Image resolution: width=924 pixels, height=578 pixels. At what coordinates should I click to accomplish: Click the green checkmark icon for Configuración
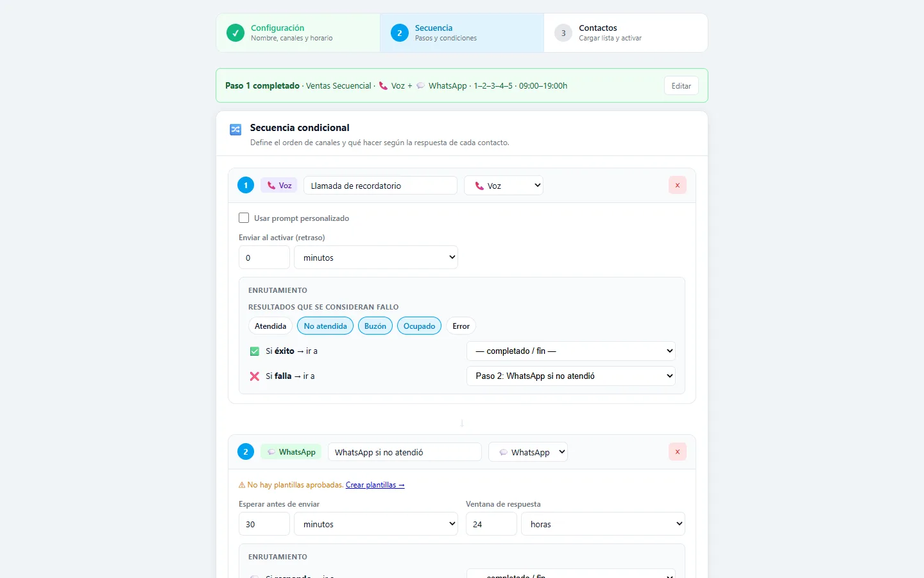[235, 33]
